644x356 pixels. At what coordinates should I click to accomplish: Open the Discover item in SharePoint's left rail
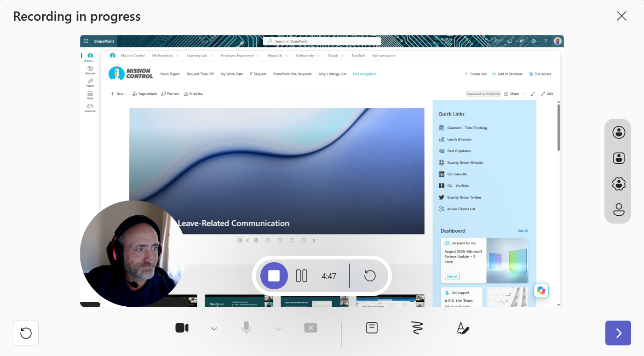(90, 70)
